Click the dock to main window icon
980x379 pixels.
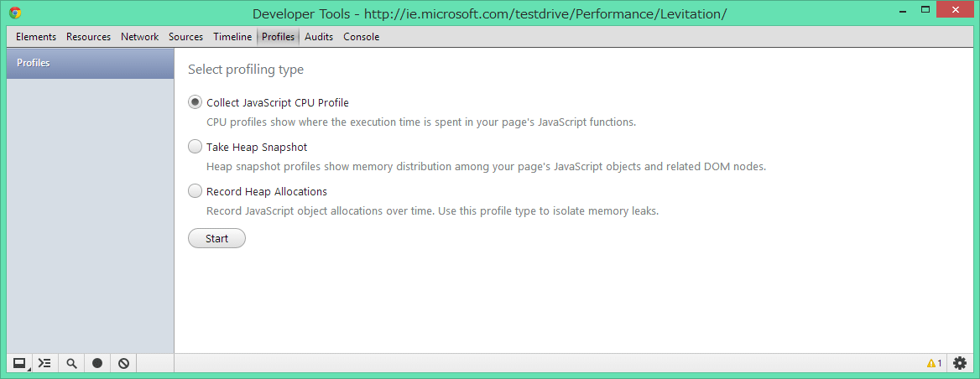pos(19,363)
